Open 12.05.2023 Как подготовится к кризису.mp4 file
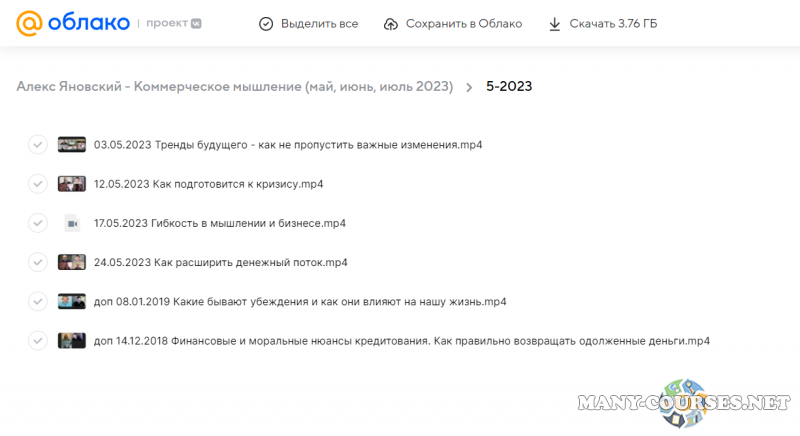This screenshot has width=800, height=436. tap(208, 184)
